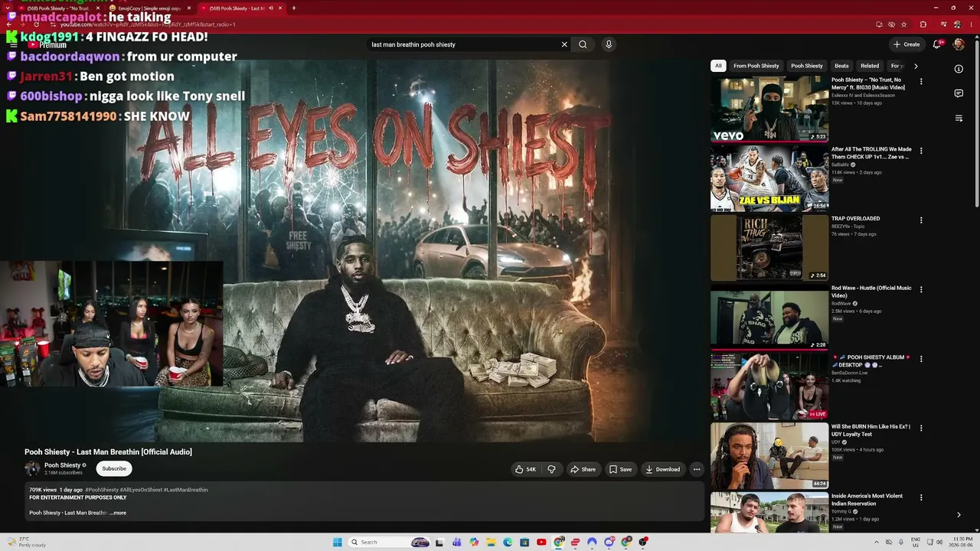Screen dimensions: 980x551
Task: Expand the collapsed panel chevron at bottom right
Action: coord(959,515)
